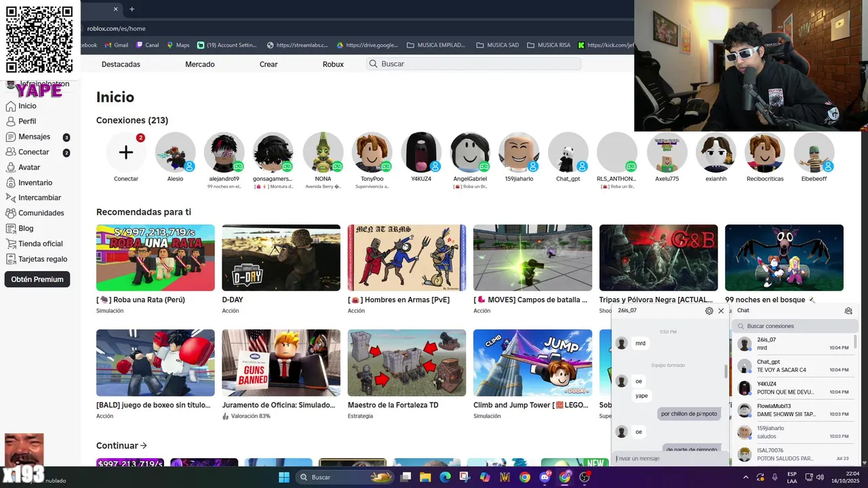Open Tienda oficial in the sidebar

click(34, 244)
